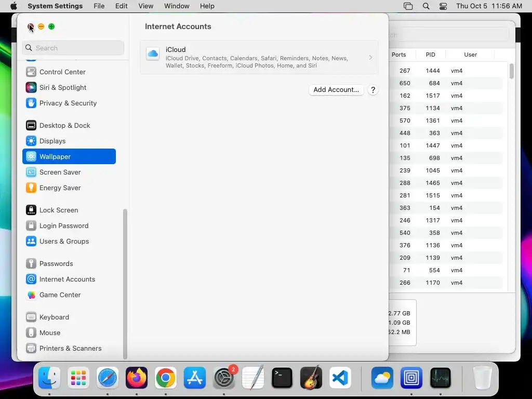Click the System Settings sidebar scrollbar

(x=125, y=284)
